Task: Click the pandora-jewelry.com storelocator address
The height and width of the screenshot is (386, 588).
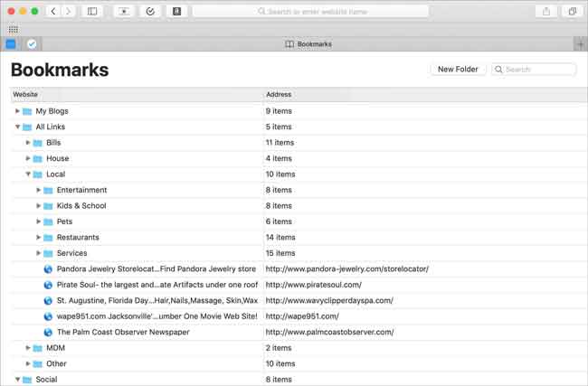Action: pos(346,268)
